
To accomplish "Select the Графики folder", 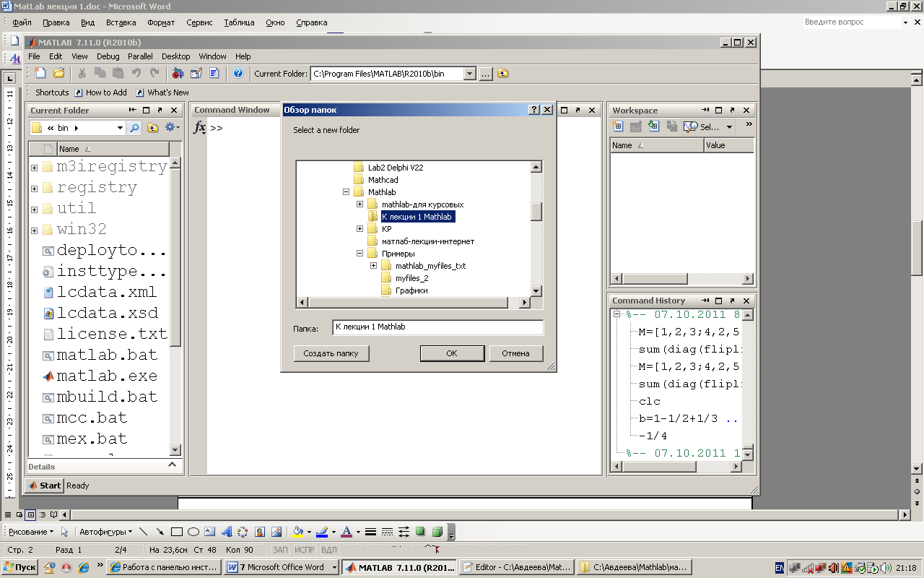I will click(x=411, y=290).
